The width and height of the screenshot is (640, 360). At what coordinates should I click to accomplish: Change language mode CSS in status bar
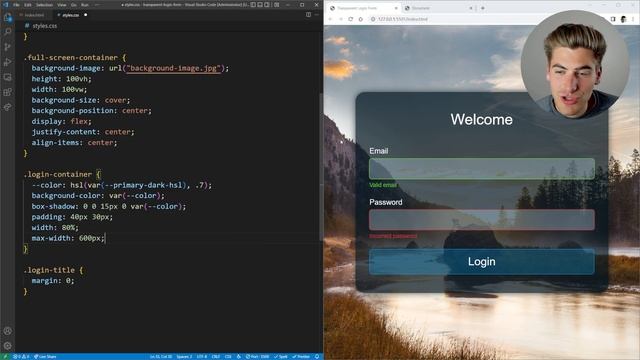228,357
